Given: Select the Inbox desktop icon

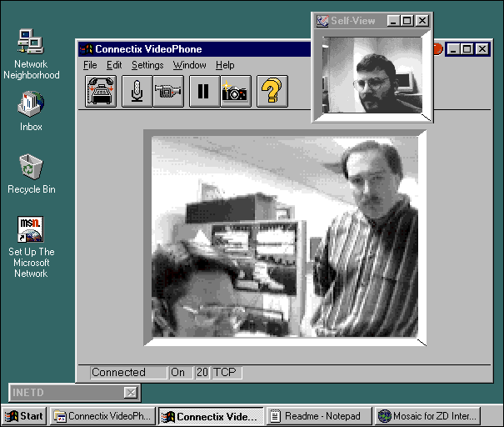Looking at the screenshot, I should (32, 104).
